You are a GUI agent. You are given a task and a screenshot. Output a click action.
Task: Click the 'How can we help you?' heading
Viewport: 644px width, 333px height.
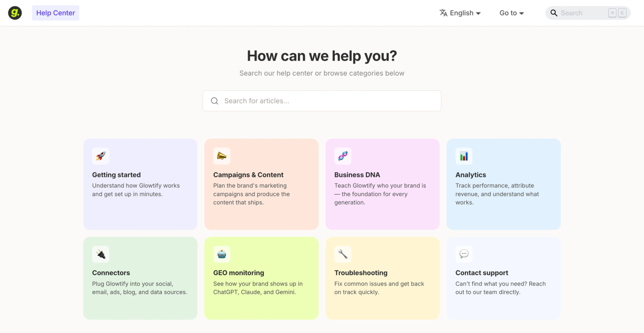pos(322,56)
